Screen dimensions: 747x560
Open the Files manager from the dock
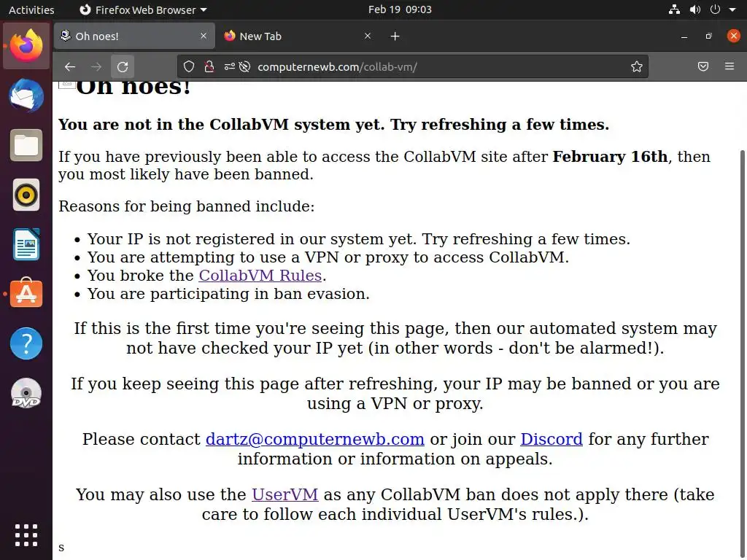tap(26, 145)
